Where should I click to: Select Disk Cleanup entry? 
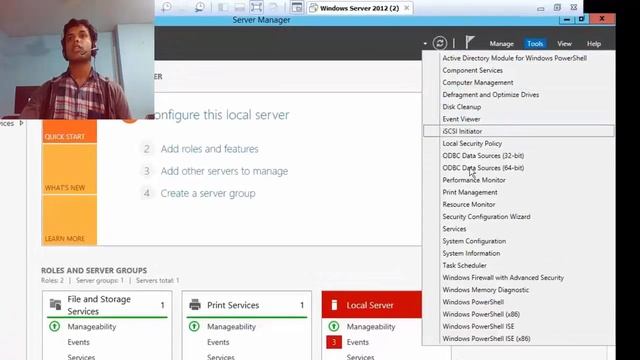462,107
